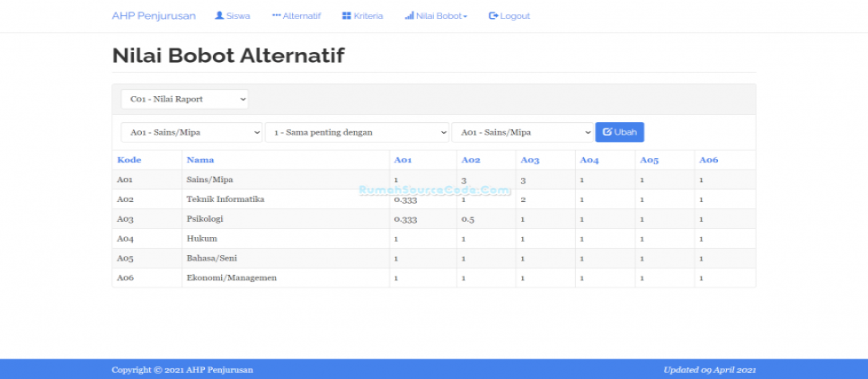Select the Psikologi name cell
Viewport: 868px width, 379px height.
pos(286,219)
